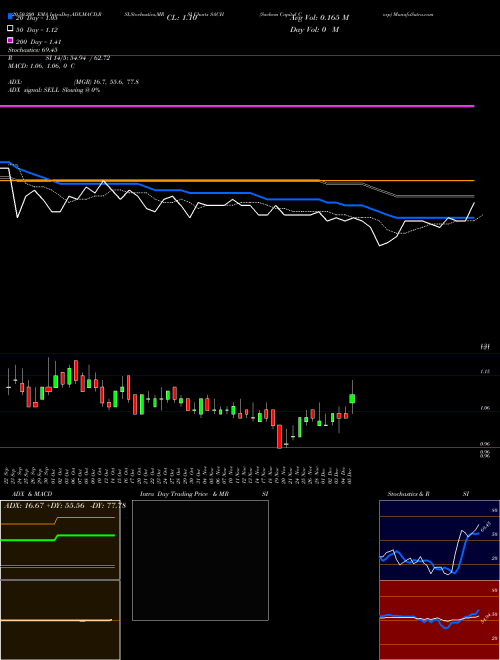Viewport: 500px width, 660px height.
Task: Click the 'Stochastics & R' panel title
Action: point(409,494)
